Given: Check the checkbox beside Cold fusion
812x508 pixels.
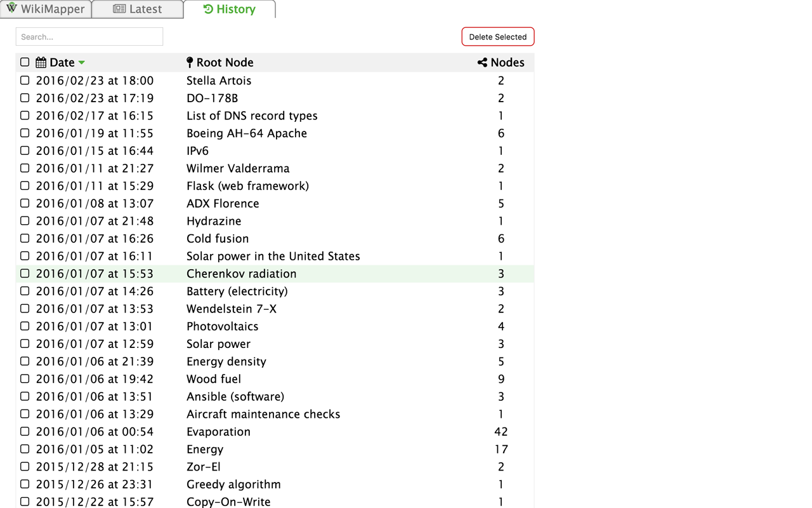Looking at the screenshot, I should click(24, 238).
